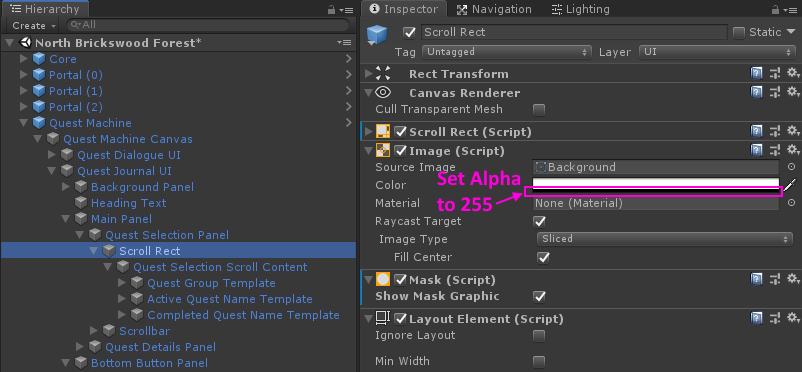Uncheck the Show Mask Graphic checkbox

coord(539,297)
